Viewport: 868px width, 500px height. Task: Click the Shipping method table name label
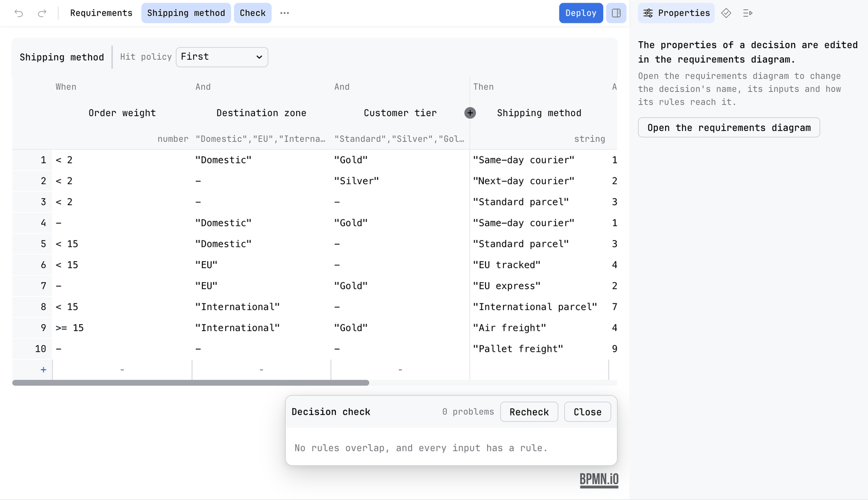coord(62,57)
